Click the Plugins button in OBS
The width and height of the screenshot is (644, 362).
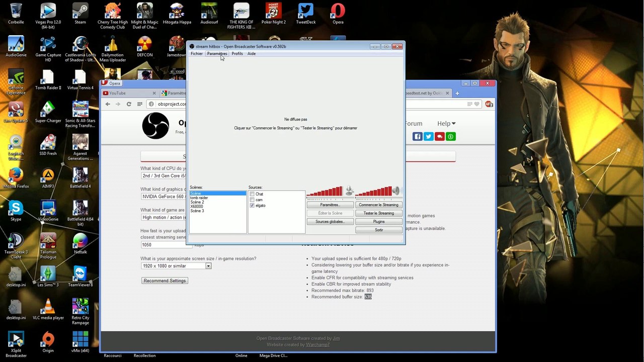(379, 222)
